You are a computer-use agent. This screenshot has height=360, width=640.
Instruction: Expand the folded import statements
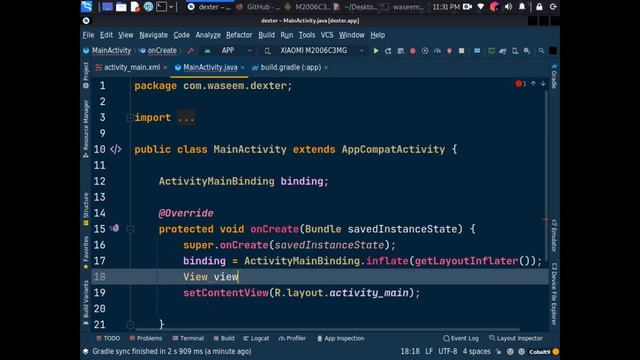pos(130,118)
